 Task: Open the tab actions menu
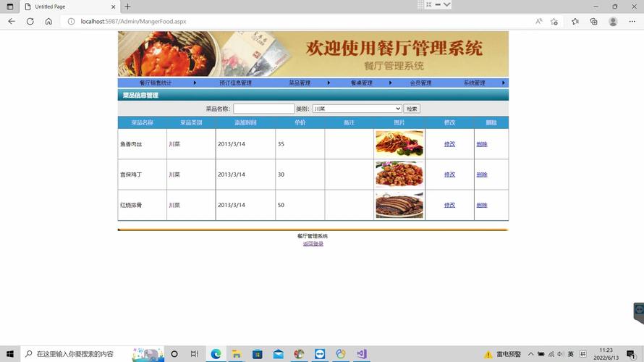(x=10, y=7)
